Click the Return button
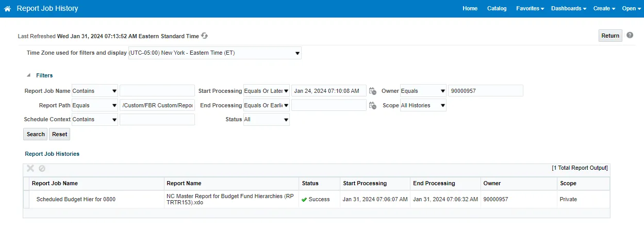The height and width of the screenshot is (227, 644). click(610, 36)
